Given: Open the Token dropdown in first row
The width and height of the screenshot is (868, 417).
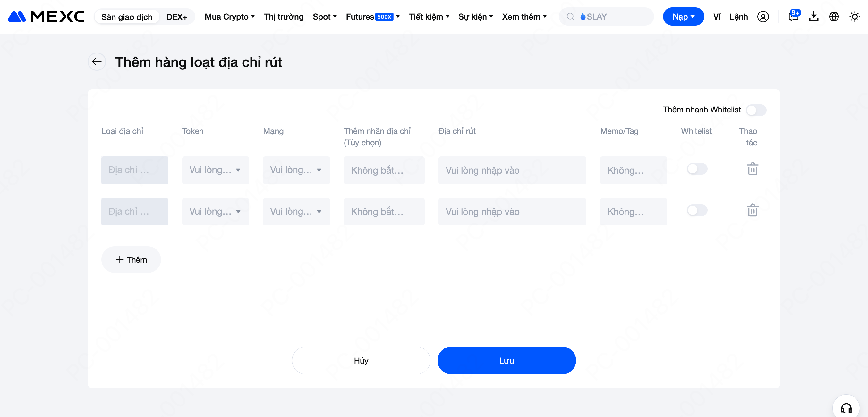Looking at the screenshot, I should [x=215, y=170].
